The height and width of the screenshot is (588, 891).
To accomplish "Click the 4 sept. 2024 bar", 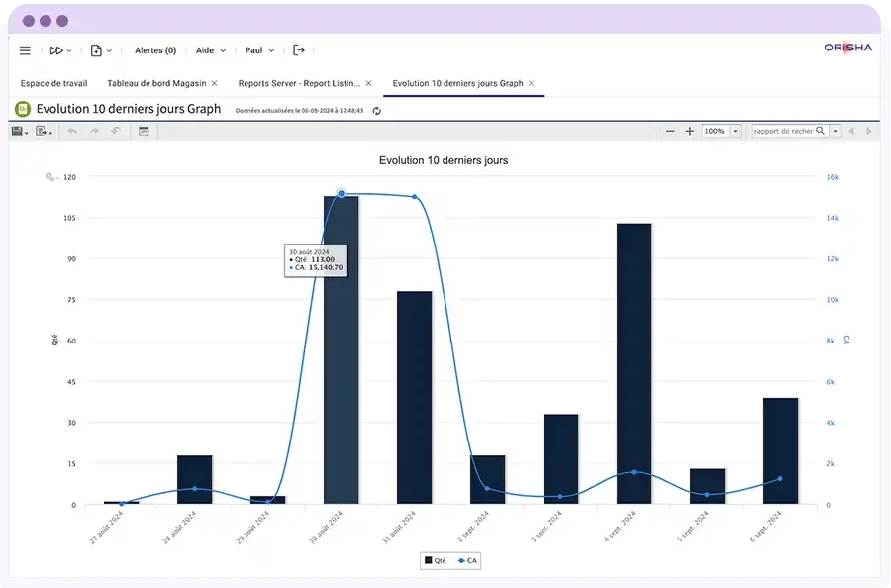I will coord(635,363).
